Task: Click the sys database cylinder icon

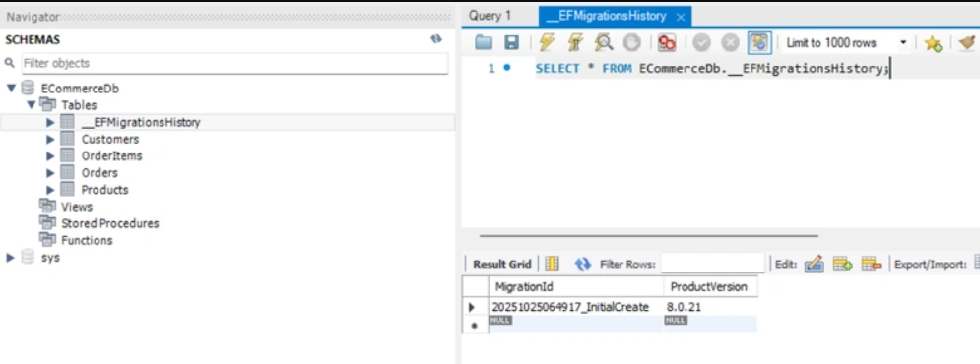Action: pyautogui.click(x=28, y=257)
